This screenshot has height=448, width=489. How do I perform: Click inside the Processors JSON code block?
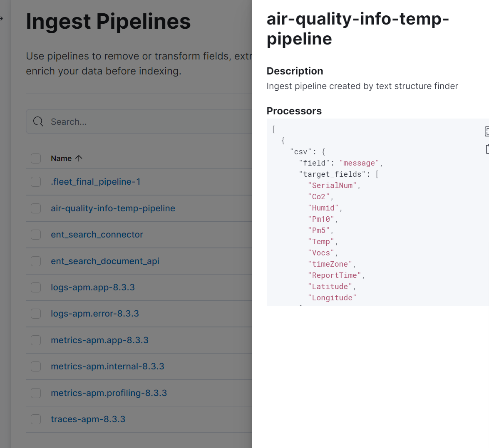coord(374,212)
